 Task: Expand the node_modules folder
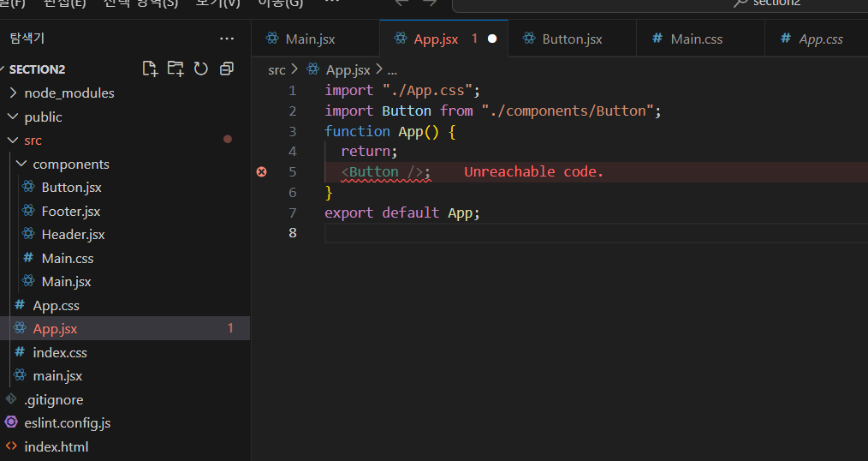[x=14, y=93]
